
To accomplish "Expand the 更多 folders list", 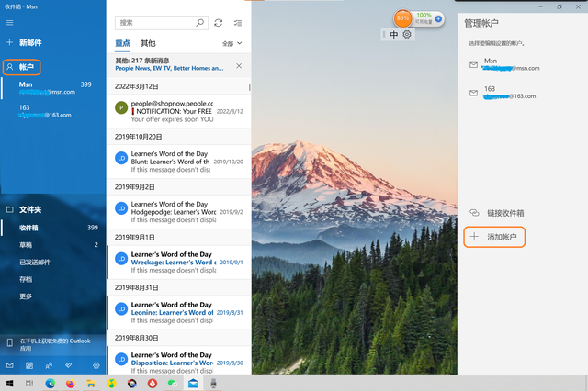I will (26, 296).
